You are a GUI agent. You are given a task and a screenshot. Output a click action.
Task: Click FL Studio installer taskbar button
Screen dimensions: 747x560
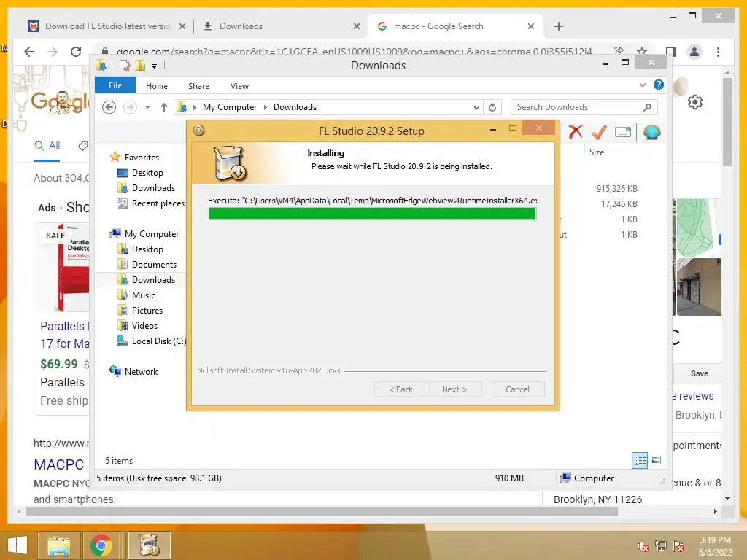point(150,545)
